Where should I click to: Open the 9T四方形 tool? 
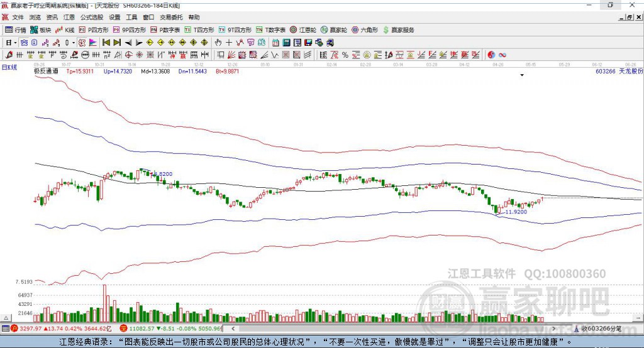235,30
